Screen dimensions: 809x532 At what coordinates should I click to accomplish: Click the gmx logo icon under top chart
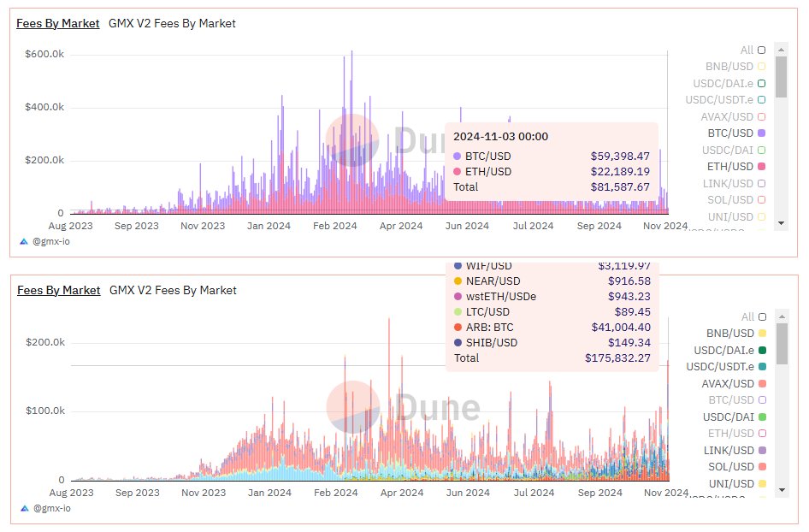24,241
